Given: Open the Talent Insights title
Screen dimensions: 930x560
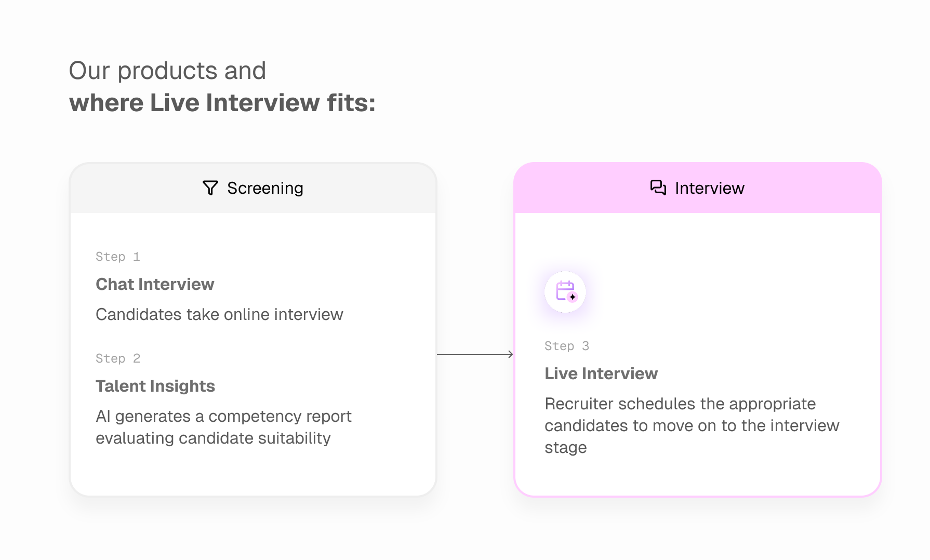Looking at the screenshot, I should click(x=155, y=386).
